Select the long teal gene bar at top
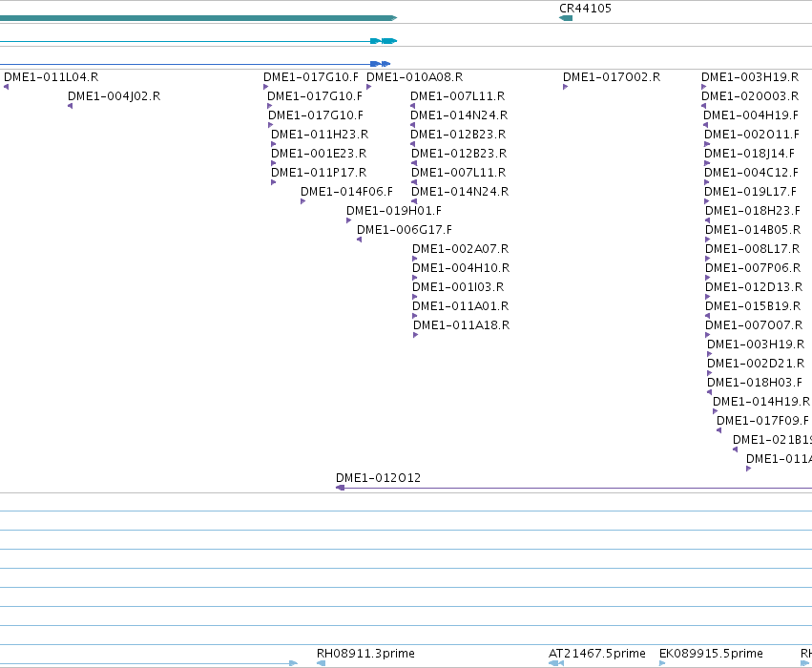This screenshot has width=812, height=668. pyautogui.click(x=198, y=18)
